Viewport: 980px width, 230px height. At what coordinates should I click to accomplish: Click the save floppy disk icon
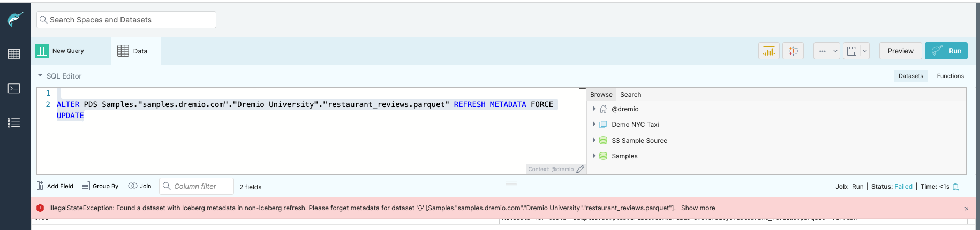851,51
